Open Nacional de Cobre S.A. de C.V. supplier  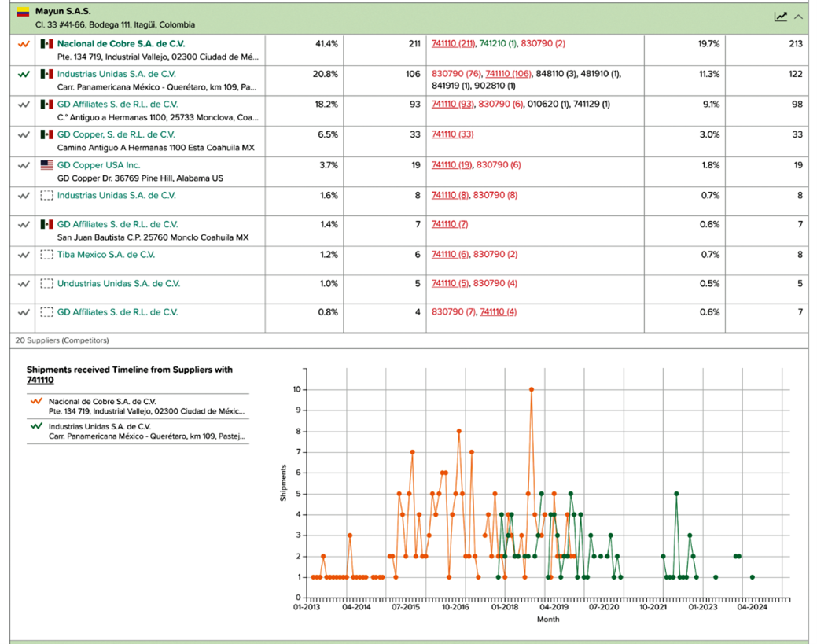[121, 44]
